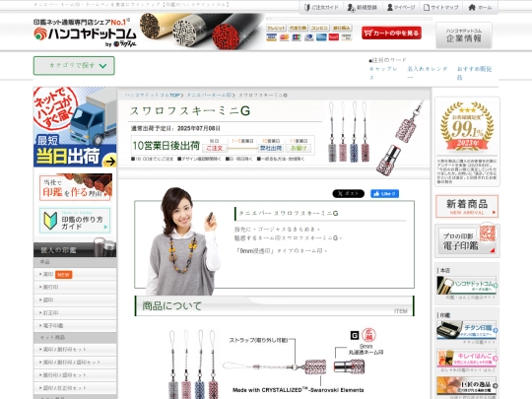Open 実印/銀行印/認印セット in the sidebar

click(75, 363)
